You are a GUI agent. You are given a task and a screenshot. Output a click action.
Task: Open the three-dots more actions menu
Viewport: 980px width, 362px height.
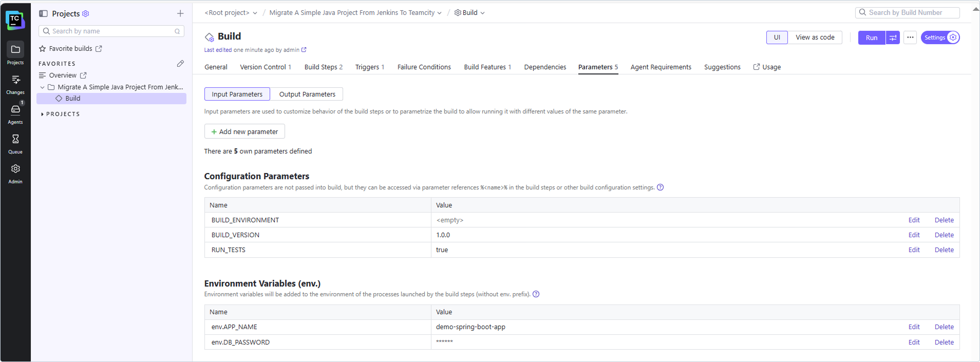point(910,37)
